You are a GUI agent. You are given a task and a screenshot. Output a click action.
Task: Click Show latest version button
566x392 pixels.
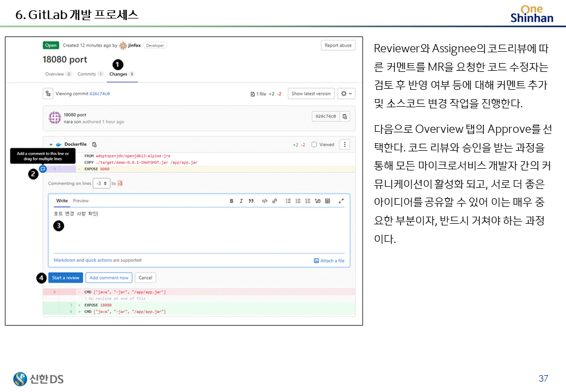tap(311, 94)
